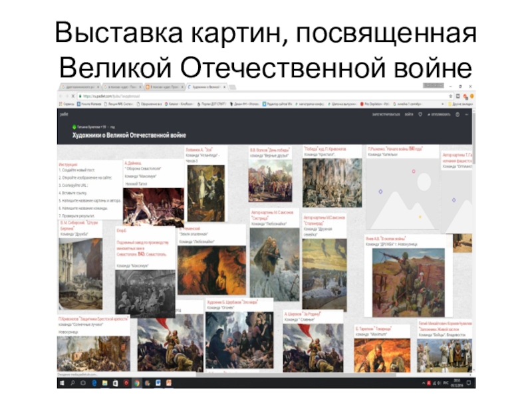Open File Explorer from taskbar

pos(105,383)
